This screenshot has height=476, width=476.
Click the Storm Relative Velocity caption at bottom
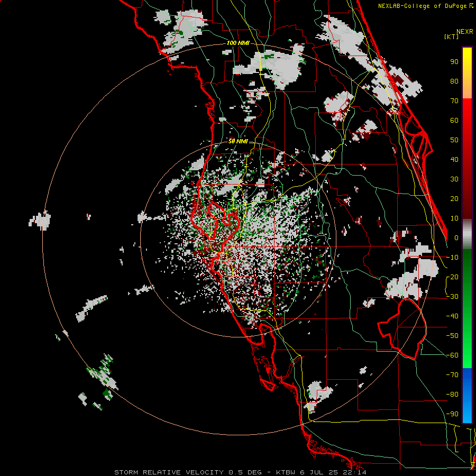click(240, 472)
